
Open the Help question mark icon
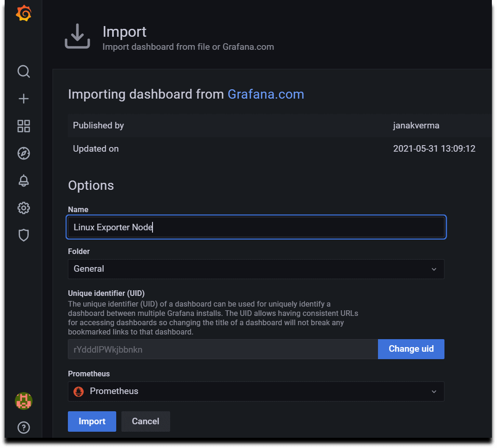(x=23, y=428)
